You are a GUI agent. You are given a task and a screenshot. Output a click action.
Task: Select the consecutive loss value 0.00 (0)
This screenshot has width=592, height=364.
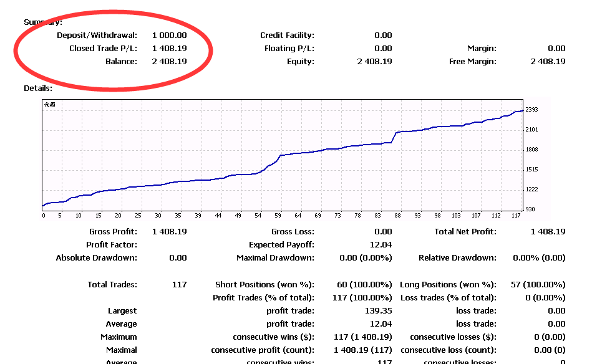(550, 350)
